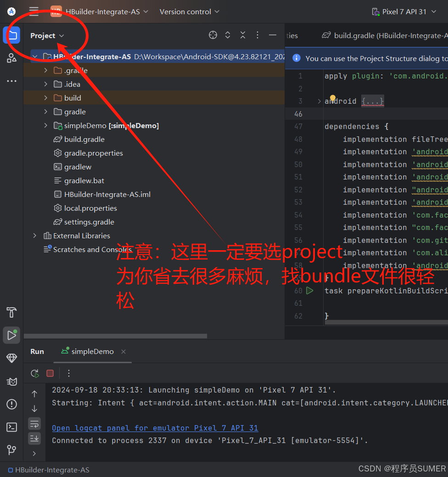Open the Resource Manager tool window
Viewport: 448px width, 477px height.
[x=11, y=58]
